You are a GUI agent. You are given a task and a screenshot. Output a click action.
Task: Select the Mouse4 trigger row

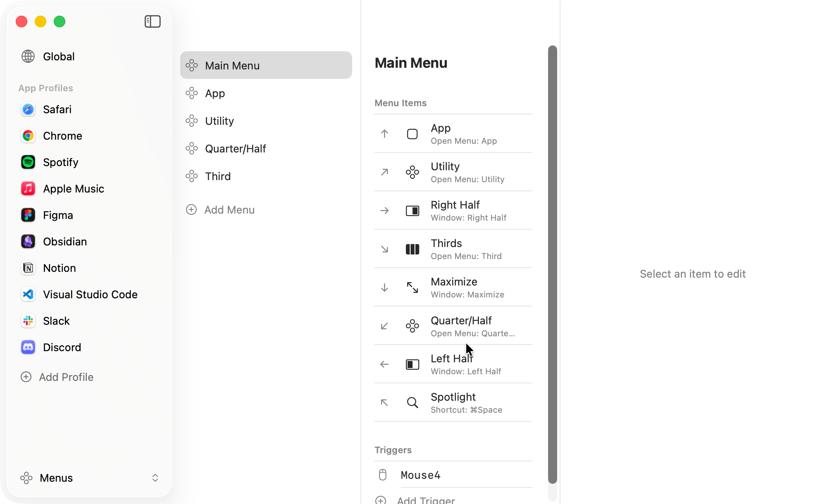420,475
